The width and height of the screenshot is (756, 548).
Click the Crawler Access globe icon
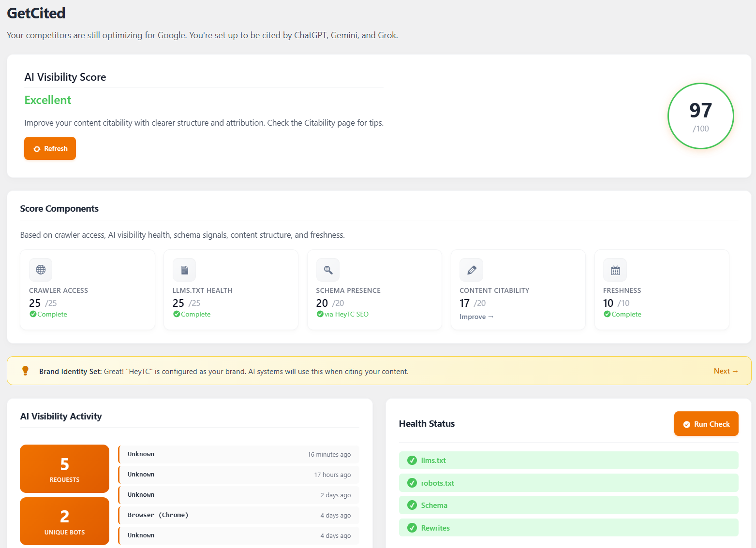coord(41,270)
